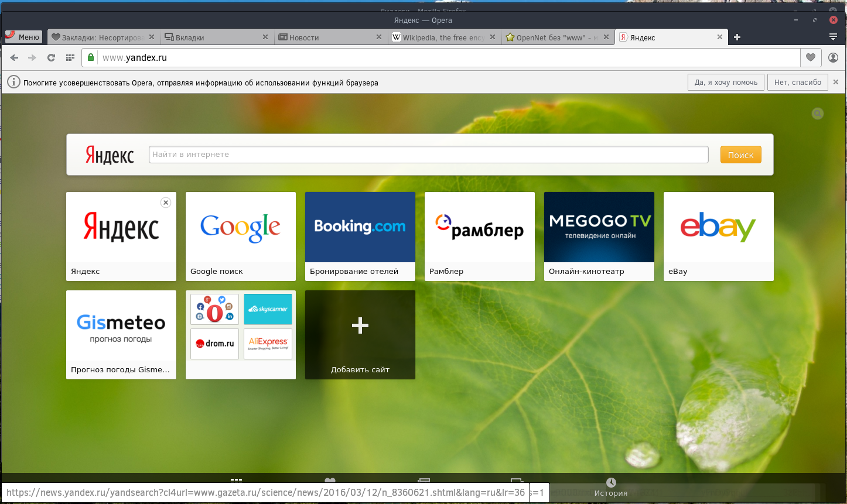Image resolution: width=847 pixels, height=504 pixels.
Task: Close the Яндекс tab
Action: [x=720, y=37]
